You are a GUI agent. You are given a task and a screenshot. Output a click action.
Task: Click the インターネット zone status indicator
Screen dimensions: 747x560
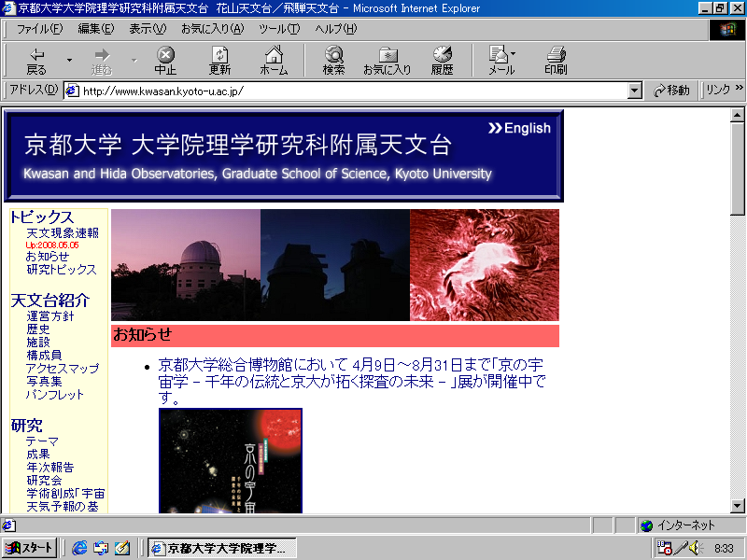coord(690,525)
